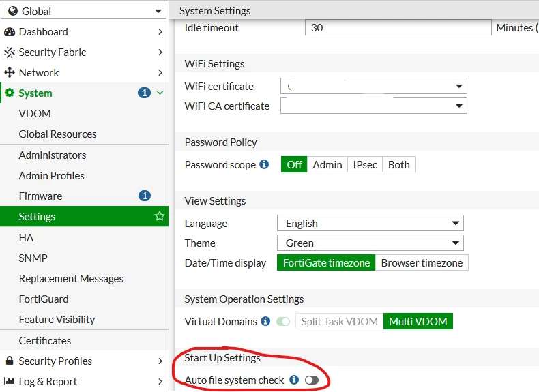The height and width of the screenshot is (392, 539).
Task: Select Split-Task VDOM mode
Action: tap(339, 321)
